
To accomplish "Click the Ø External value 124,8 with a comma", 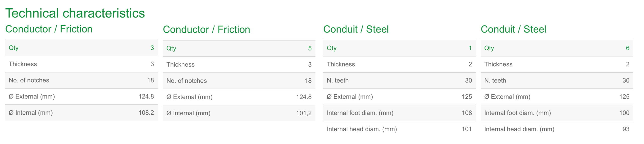I will [x=304, y=97].
